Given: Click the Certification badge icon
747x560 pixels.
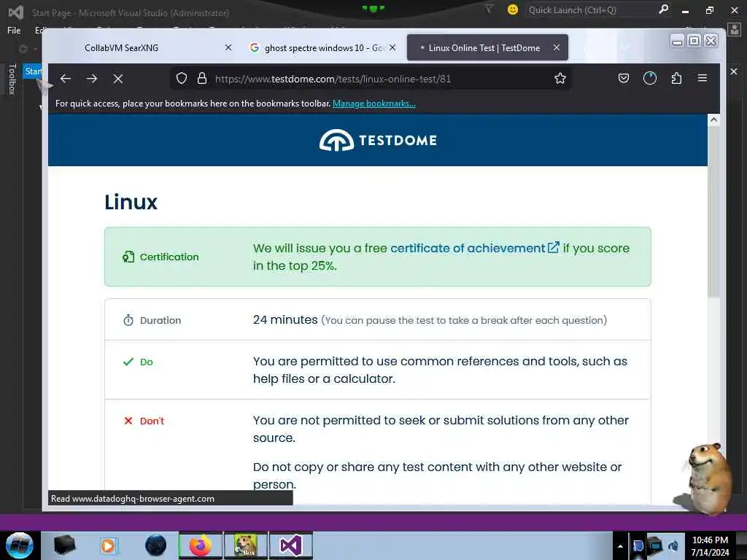Looking at the screenshot, I should tap(128, 257).
